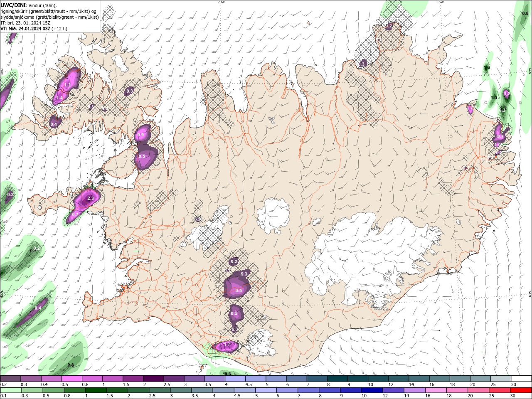
Task: Select the light pink 16 rain legend swatch
Action: click(436, 390)
